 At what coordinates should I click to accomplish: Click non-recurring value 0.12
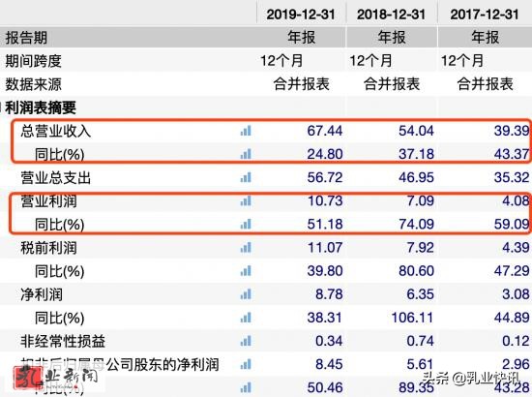tap(516, 341)
